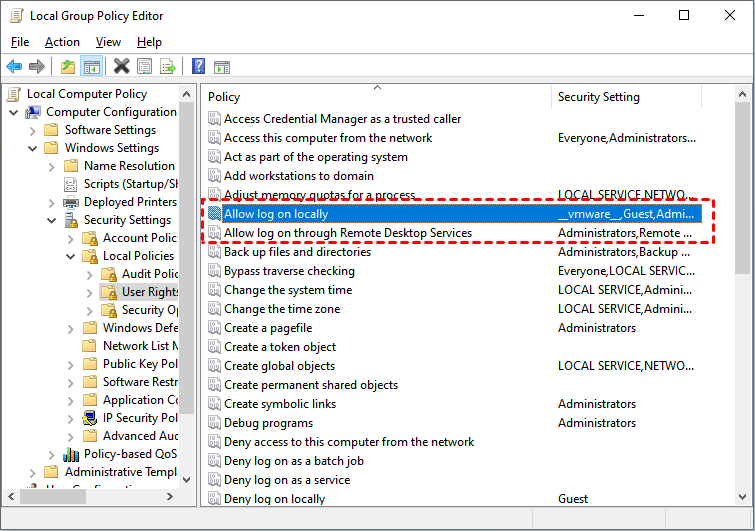Screen dimensions: 755x531
Task: Click tree pane horizontal scroll left arrow
Action: click(12, 496)
